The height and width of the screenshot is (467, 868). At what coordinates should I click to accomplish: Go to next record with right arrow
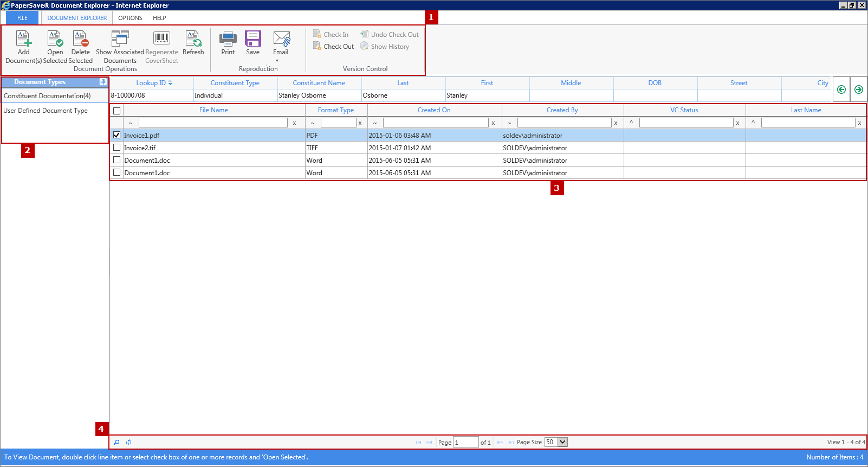pos(859,89)
